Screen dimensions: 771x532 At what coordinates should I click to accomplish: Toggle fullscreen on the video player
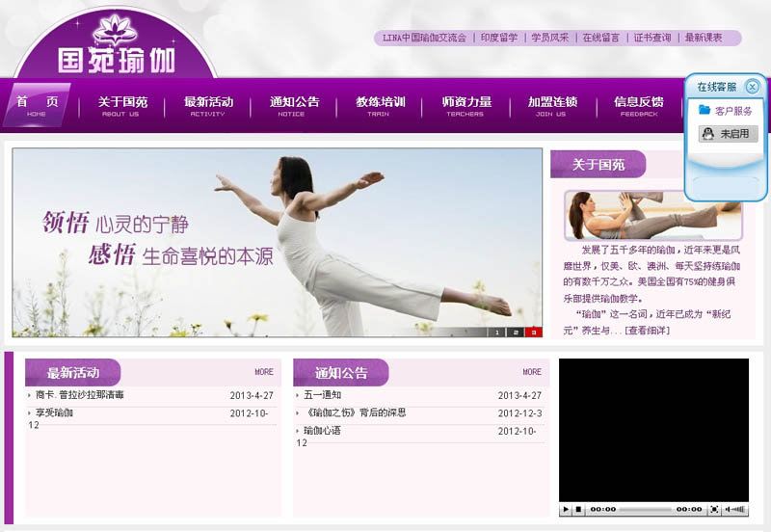point(714,509)
